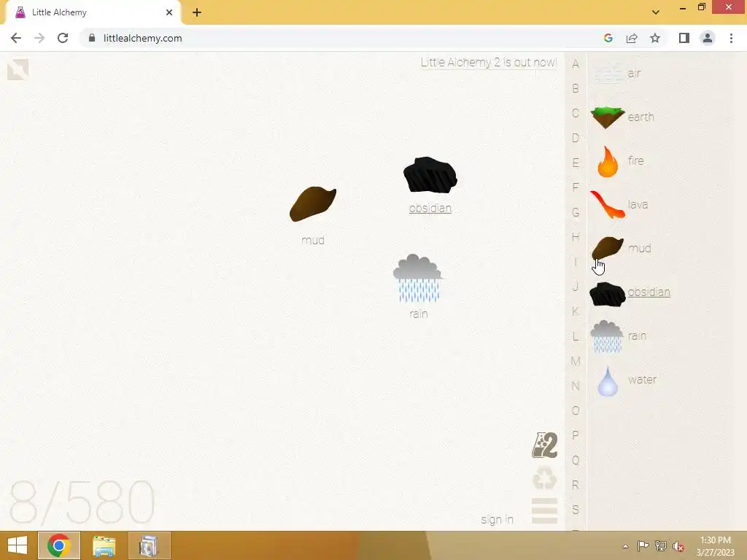Open the Windows Start button

(18, 545)
